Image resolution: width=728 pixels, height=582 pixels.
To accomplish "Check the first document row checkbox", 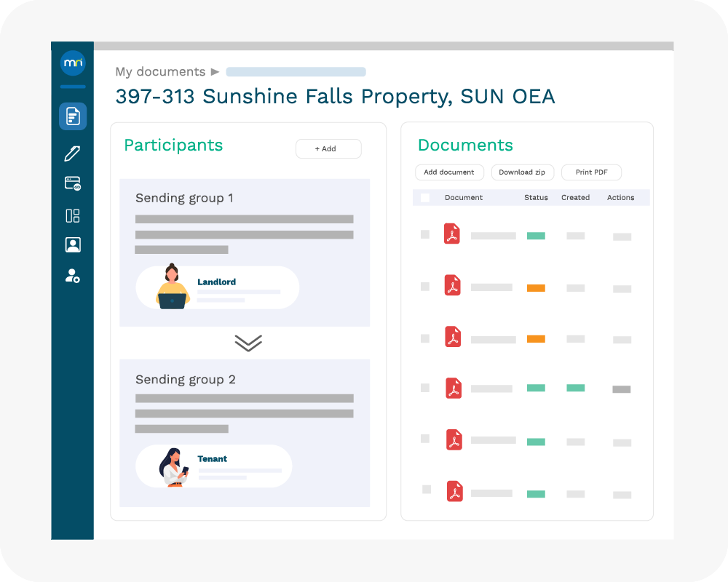I will coord(425,235).
